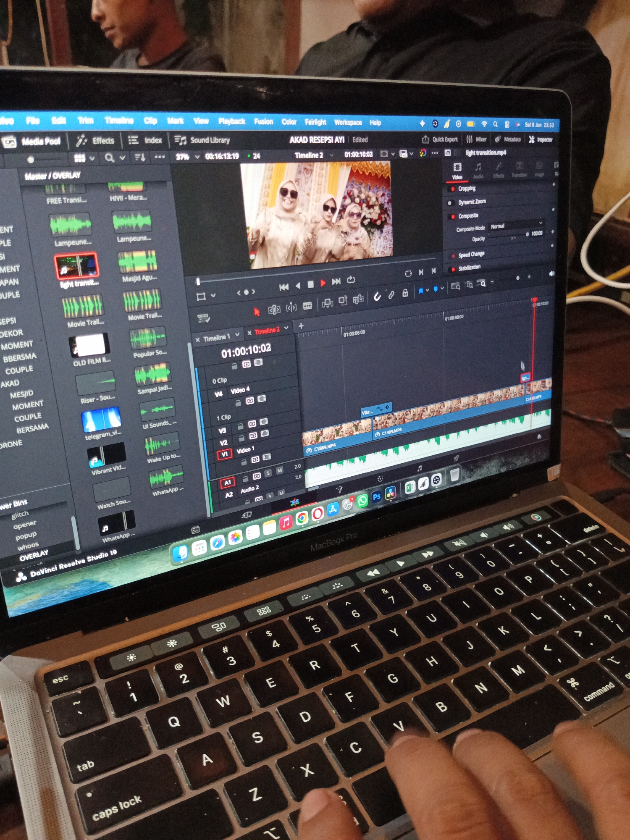Screen dimensions: 630x840
Task: Open the Fusion menu
Action: (x=263, y=122)
